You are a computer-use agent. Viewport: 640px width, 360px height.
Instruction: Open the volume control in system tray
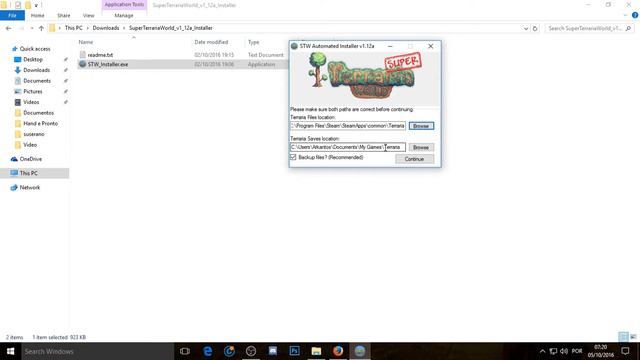pos(564,351)
